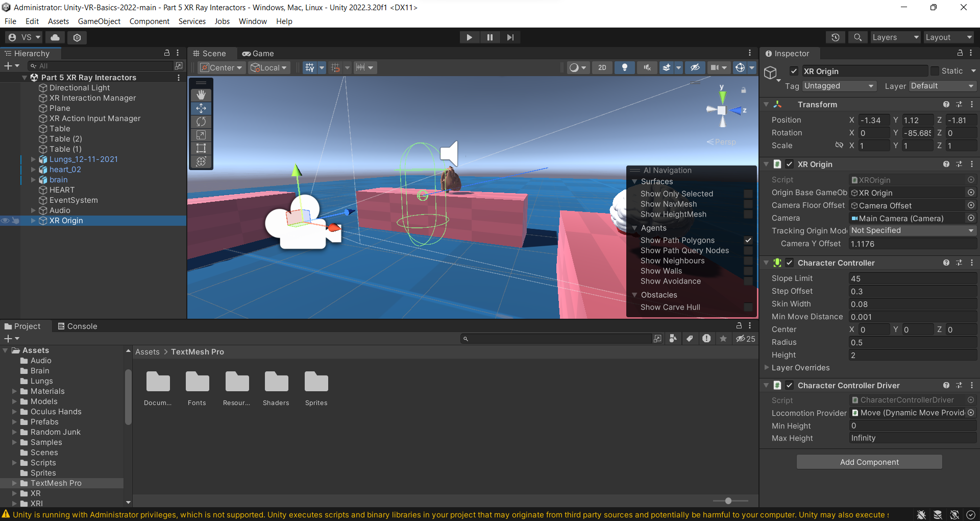Click Assets in the breadcrumb path
This screenshot has height=521, width=980.
tap(147, 351)
